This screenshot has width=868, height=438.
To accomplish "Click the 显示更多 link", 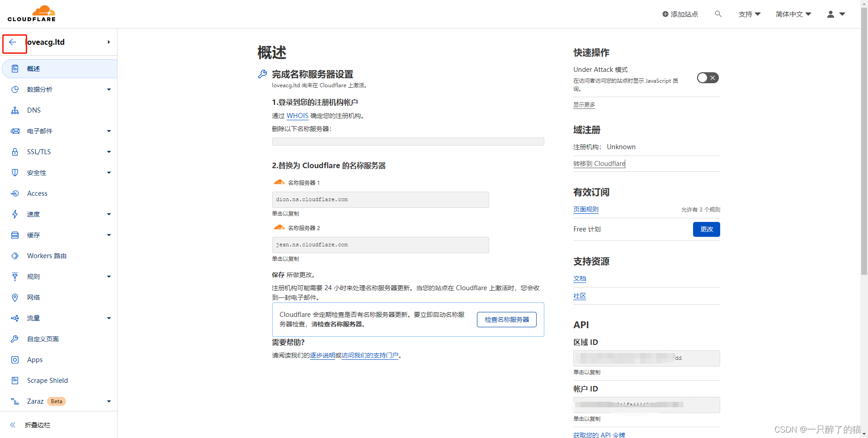I will (584, 105).
